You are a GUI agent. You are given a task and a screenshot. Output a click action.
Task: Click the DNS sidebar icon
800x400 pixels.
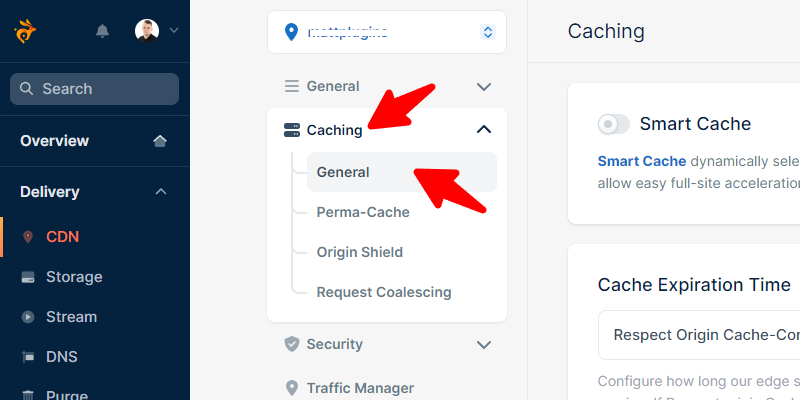point(28,357)
